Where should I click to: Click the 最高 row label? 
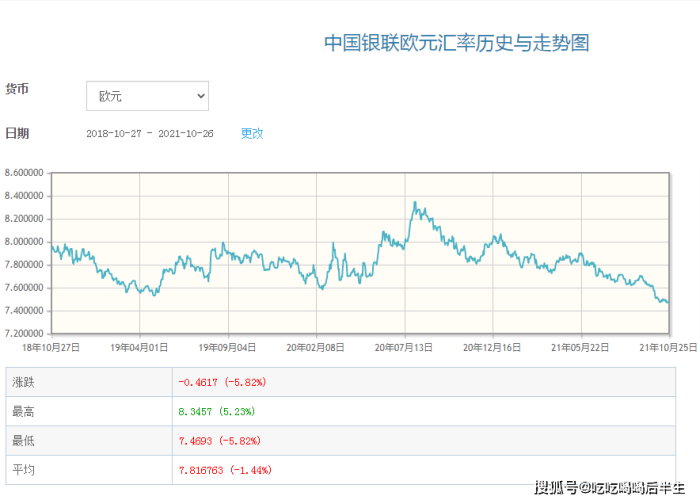click(x=23, y=412)
